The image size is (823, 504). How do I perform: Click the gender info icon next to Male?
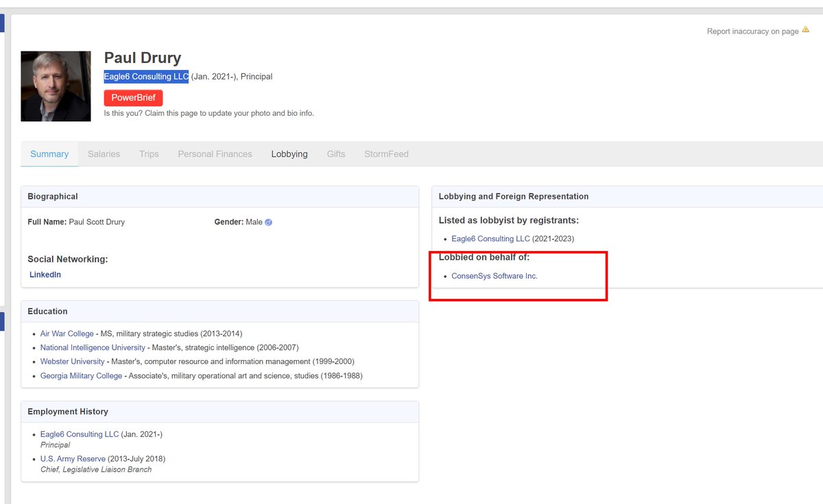point(269,222)
